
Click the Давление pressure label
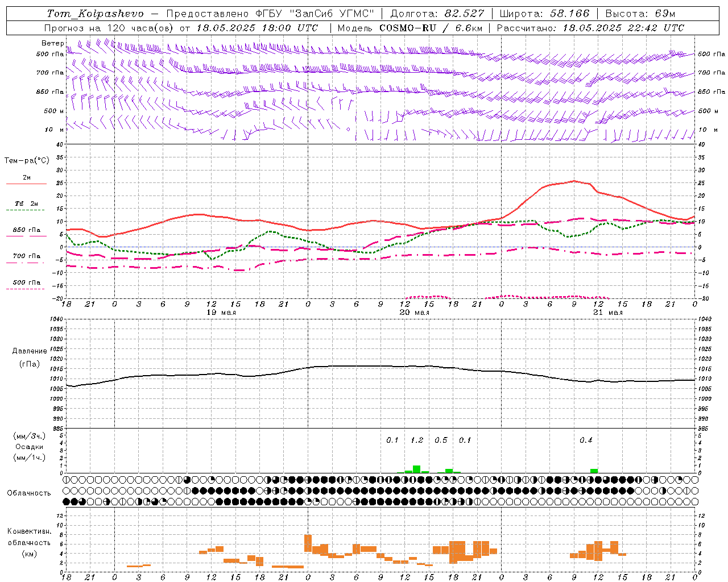[30, 351]
